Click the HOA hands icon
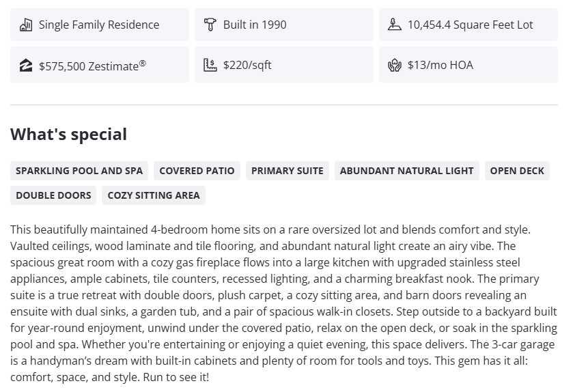Viewport: 588px width, 390px height. [x=395, y=66]
